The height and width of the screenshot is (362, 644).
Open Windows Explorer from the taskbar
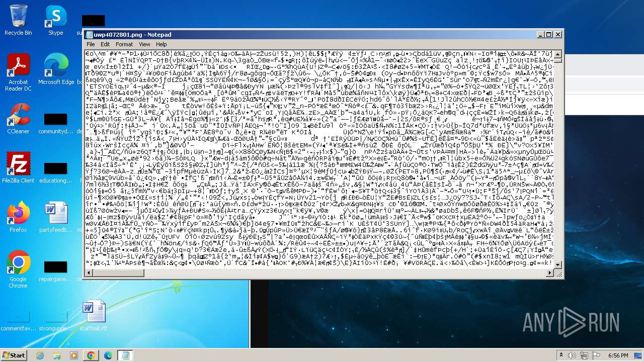[57, 355]
